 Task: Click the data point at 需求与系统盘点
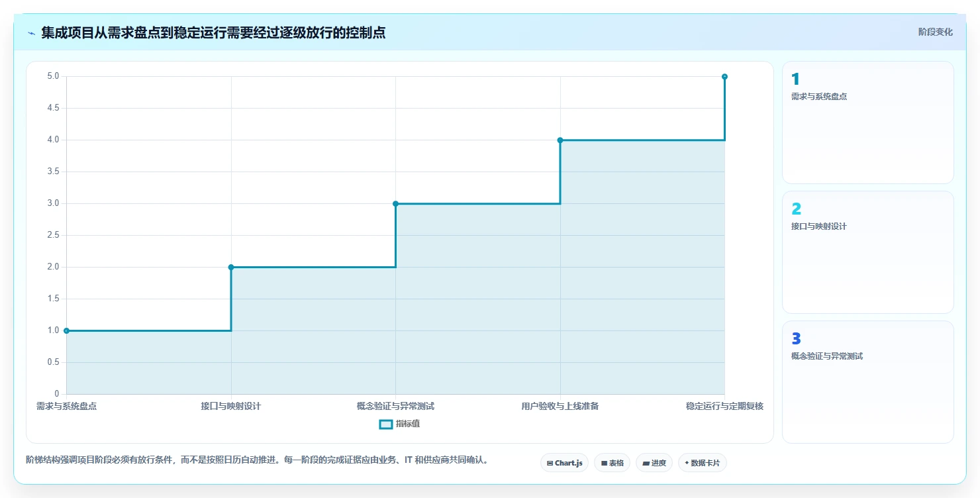click(66, 330)
